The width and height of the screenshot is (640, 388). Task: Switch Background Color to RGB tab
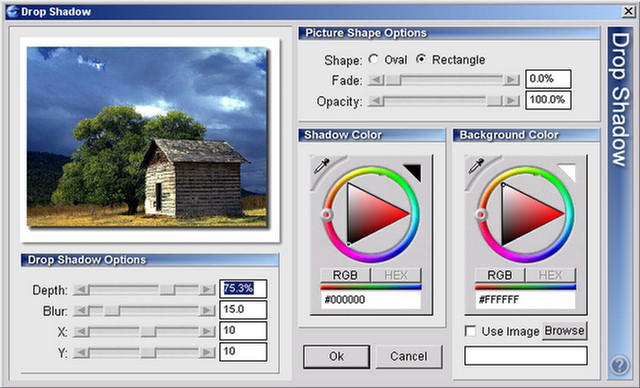500,275
